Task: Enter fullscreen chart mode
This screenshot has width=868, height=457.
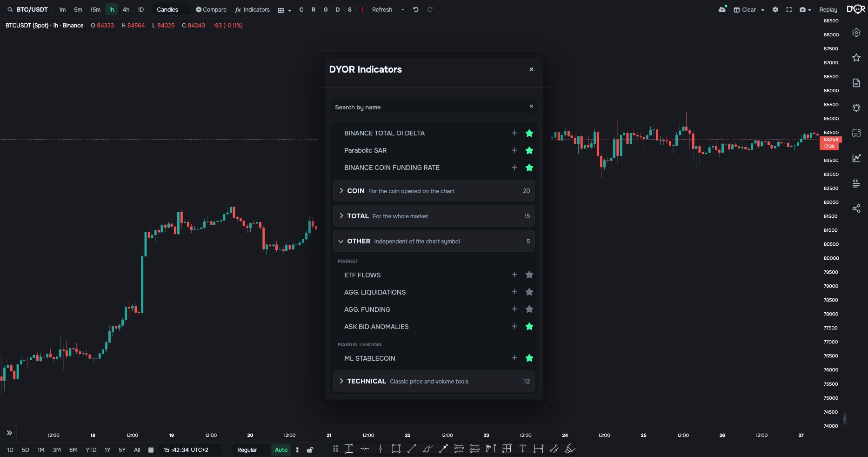Action: [789, 9]
